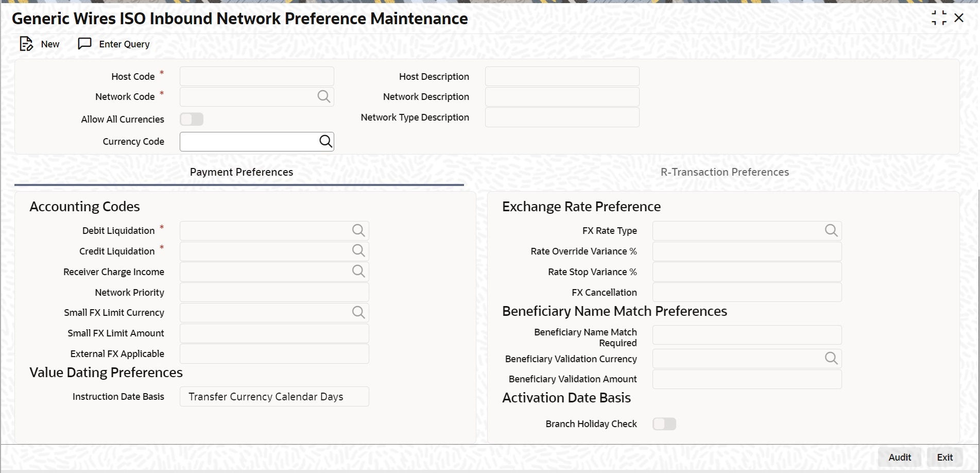Open the External FX Applicable dropdown
The image size is (980, 473).
tap(274, 354)
